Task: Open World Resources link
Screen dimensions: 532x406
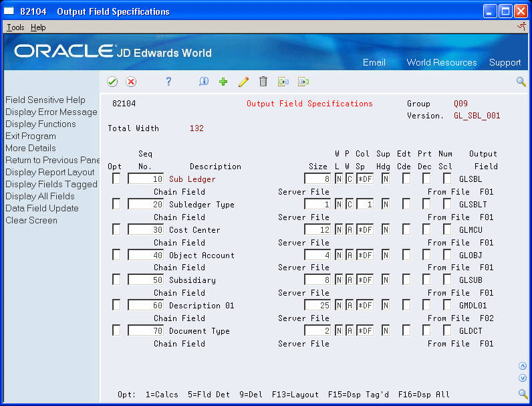Action: (x=441, y=62)
